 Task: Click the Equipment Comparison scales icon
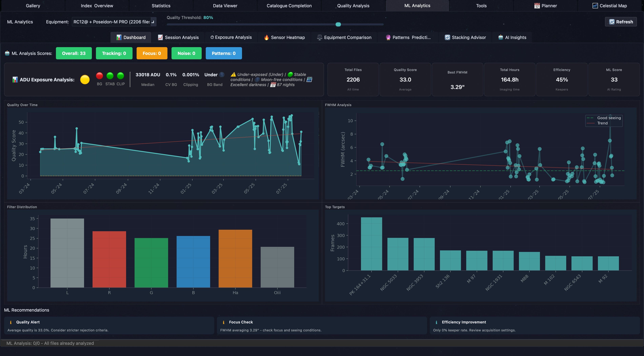point(319,37)
